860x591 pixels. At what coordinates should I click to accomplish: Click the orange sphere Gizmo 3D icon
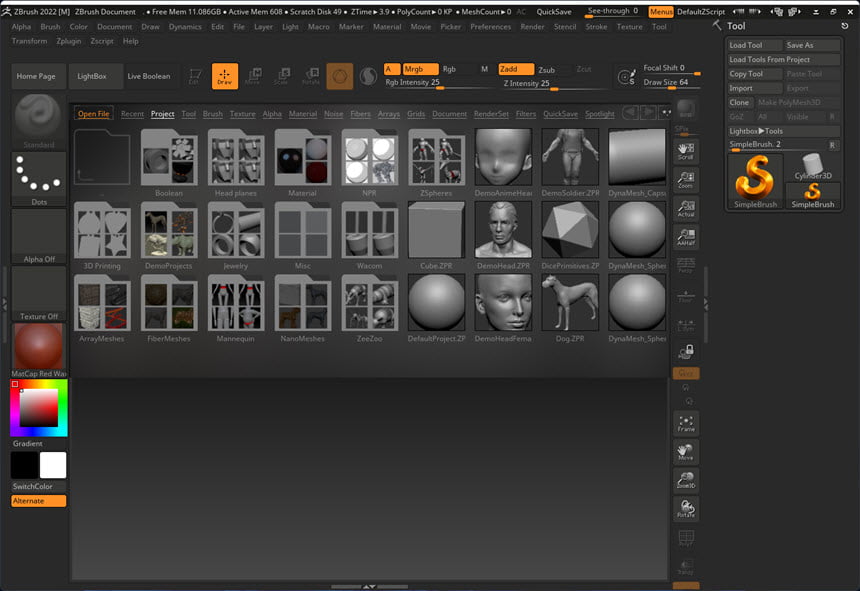tap(340, 76)
